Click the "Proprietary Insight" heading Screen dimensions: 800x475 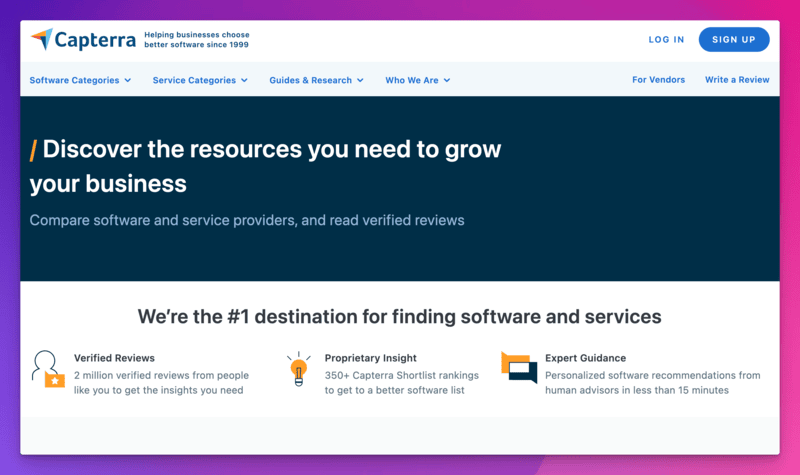pyautogui.click(x=370, y=358)
